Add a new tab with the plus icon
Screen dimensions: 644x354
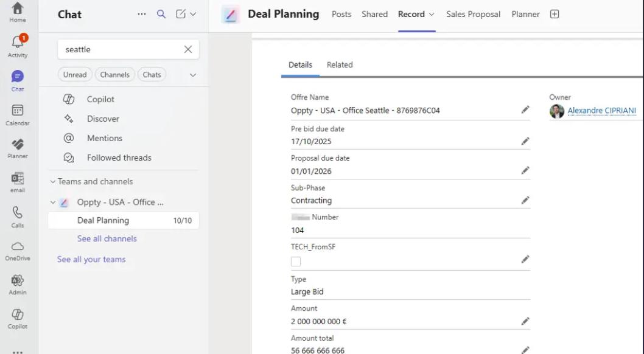tap(555, 14)
